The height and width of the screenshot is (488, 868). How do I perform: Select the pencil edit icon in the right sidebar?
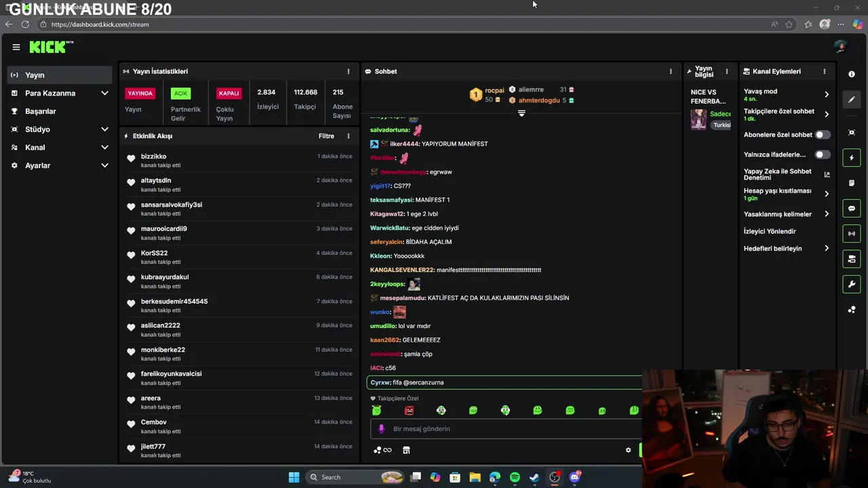[852, 100]
